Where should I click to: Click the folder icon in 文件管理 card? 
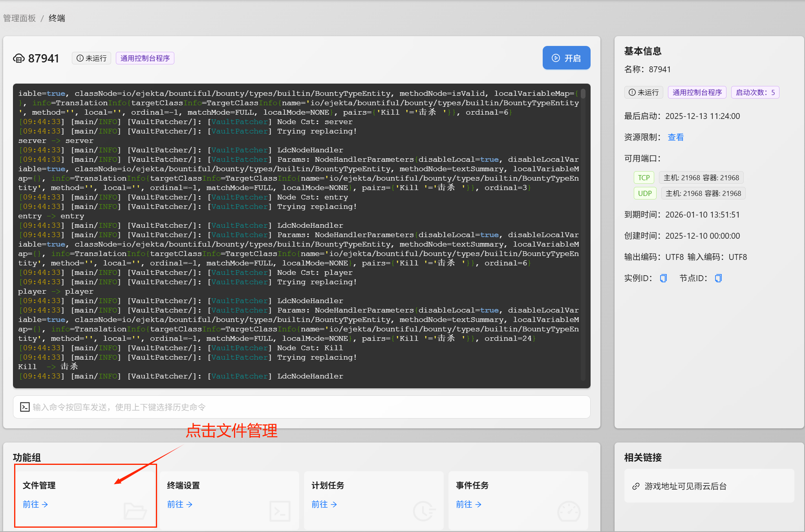pos(135,511)
